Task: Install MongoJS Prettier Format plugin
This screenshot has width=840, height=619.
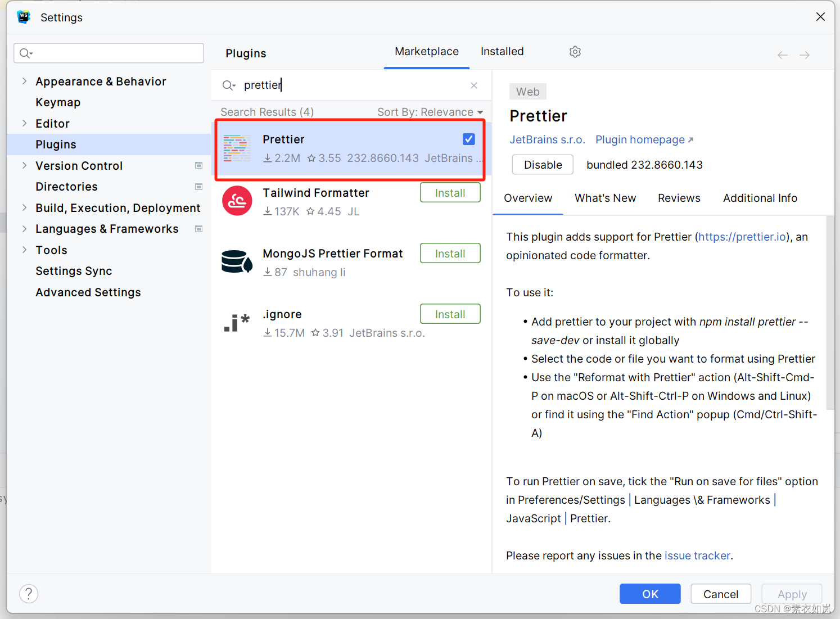Action: click(450, 254)
